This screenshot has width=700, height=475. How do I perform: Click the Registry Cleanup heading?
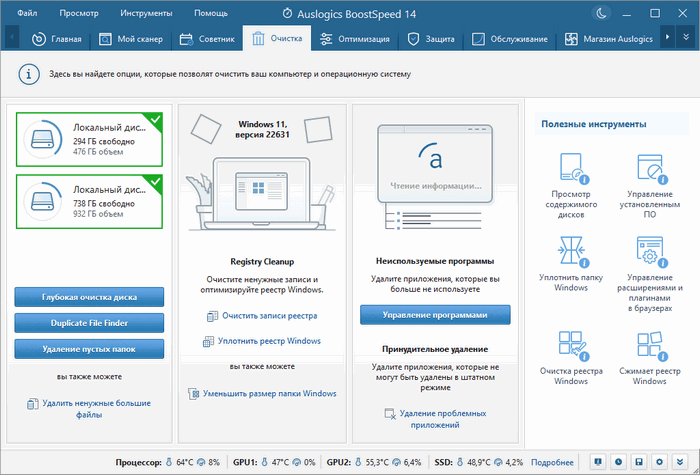click(262, 262)
